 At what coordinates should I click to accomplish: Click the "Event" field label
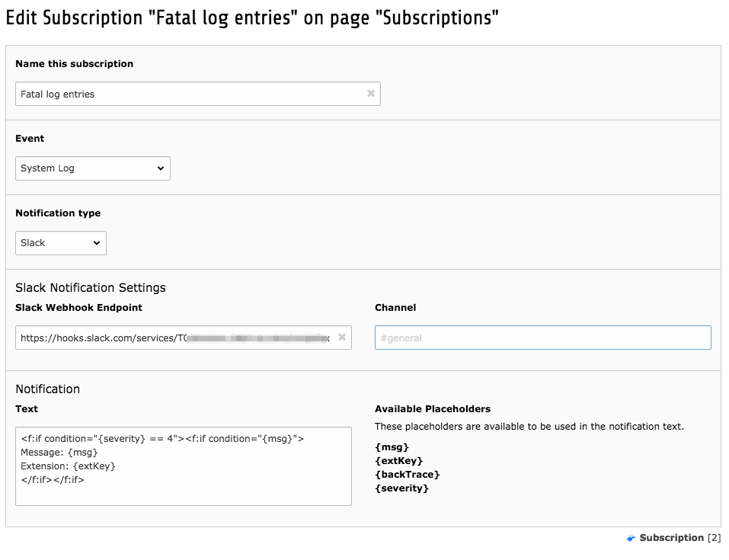(x=30, y=139)
